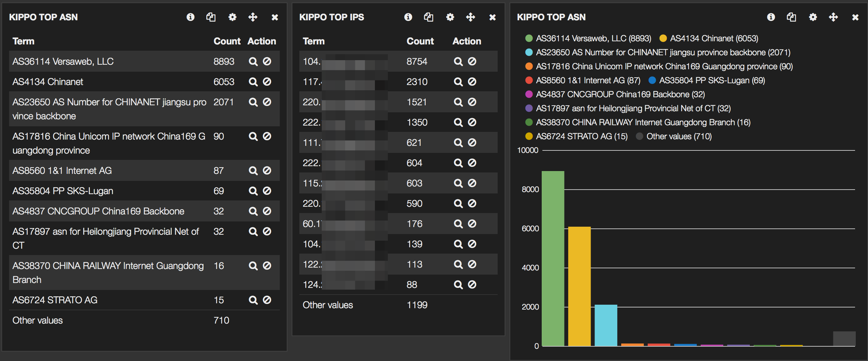The width and height of the screenshot is (868, 361).
Task: Click magnifier for IP row with count 2310
Action: point(458,82)
